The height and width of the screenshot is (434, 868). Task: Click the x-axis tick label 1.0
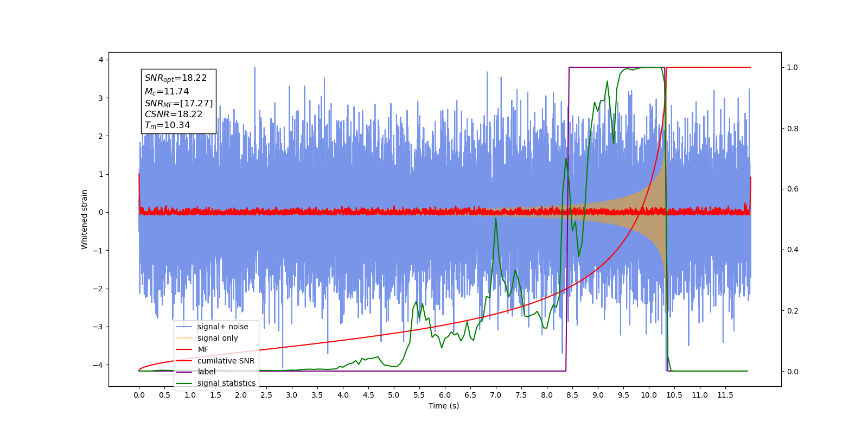[190, 395]
